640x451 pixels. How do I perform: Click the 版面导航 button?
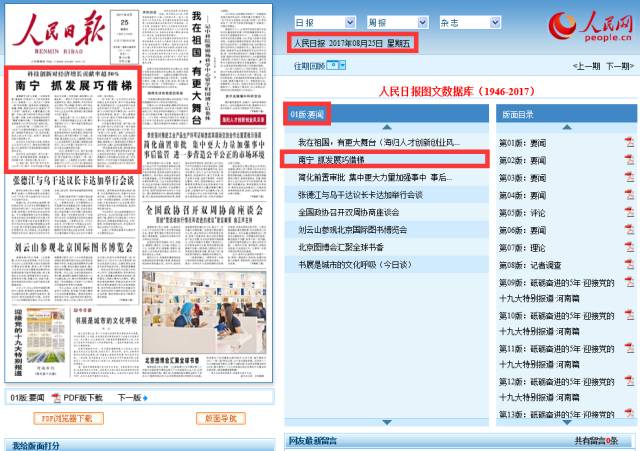(x=221, y=418)
